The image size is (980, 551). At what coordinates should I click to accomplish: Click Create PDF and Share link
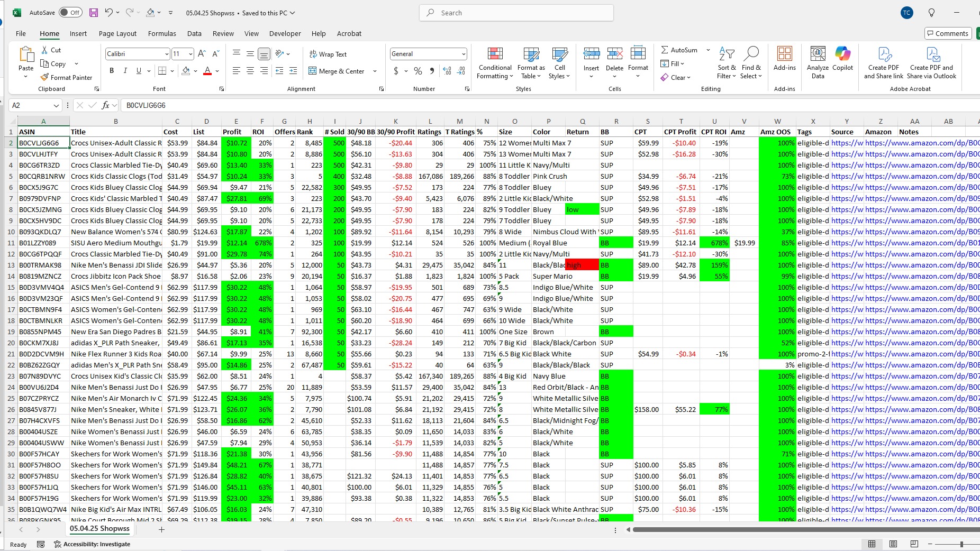(x=884, y=63)
